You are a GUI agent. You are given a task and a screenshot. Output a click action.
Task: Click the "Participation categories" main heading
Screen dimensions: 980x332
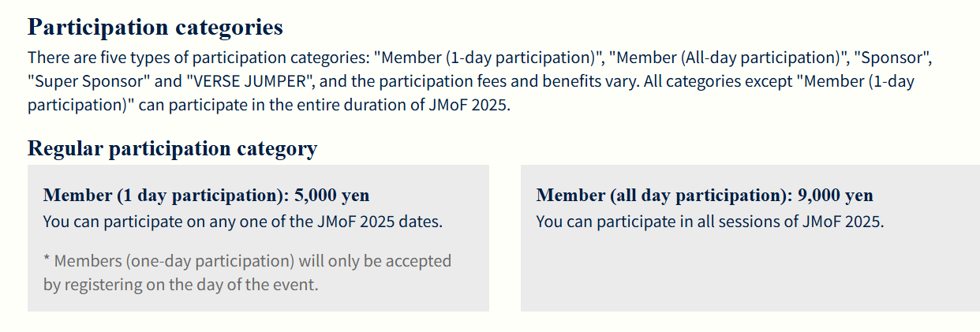(155, 28)
